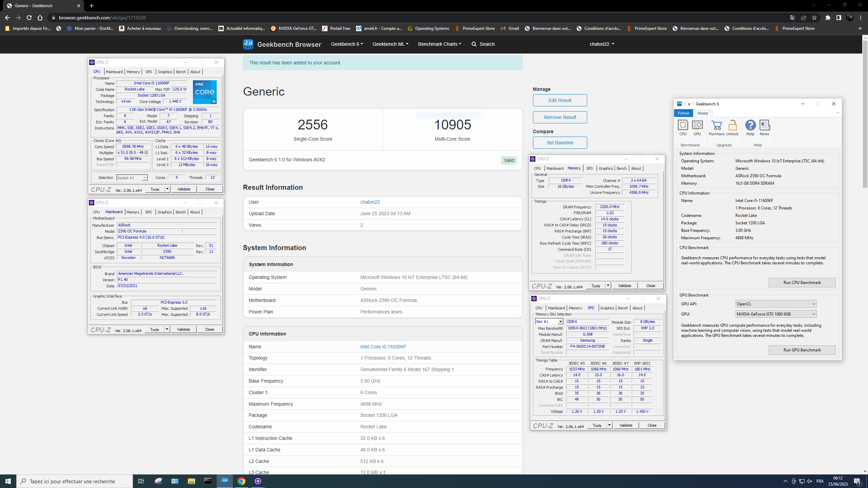Click Validate in CPU-Z Mainboard window
This screenshot has width=868, height=488.
click(x=183, y=329)
